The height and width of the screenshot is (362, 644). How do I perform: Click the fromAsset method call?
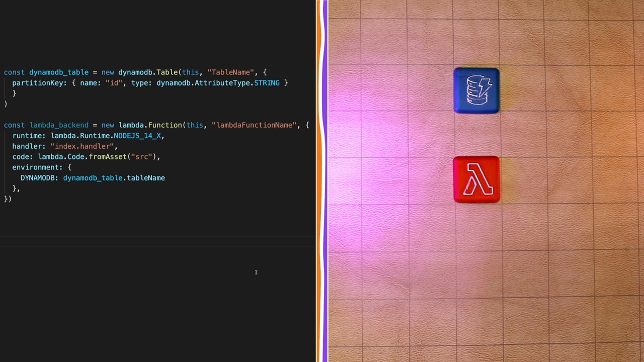click(108, 157)
